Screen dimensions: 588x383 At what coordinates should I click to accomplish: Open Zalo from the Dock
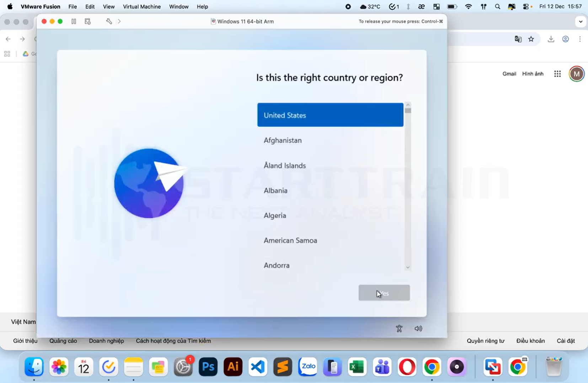click(307, 367)
